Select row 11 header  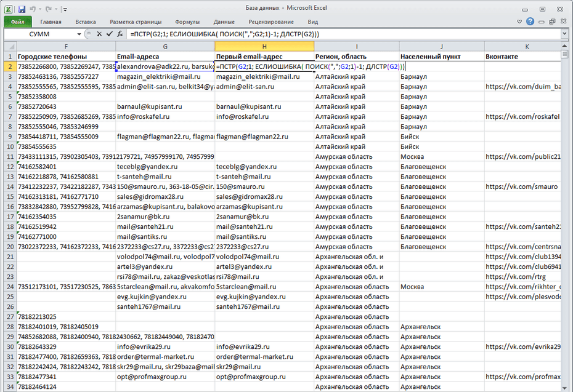tap(10, 156)
